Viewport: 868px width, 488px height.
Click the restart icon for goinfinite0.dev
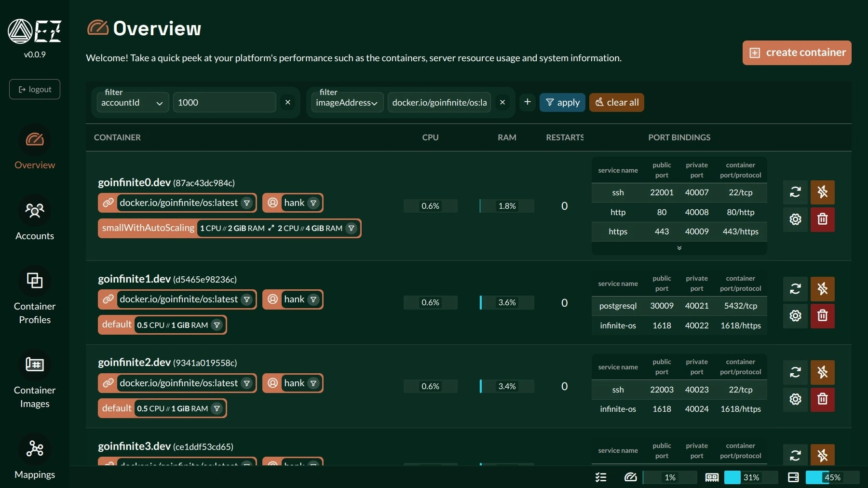coord(795,192)
